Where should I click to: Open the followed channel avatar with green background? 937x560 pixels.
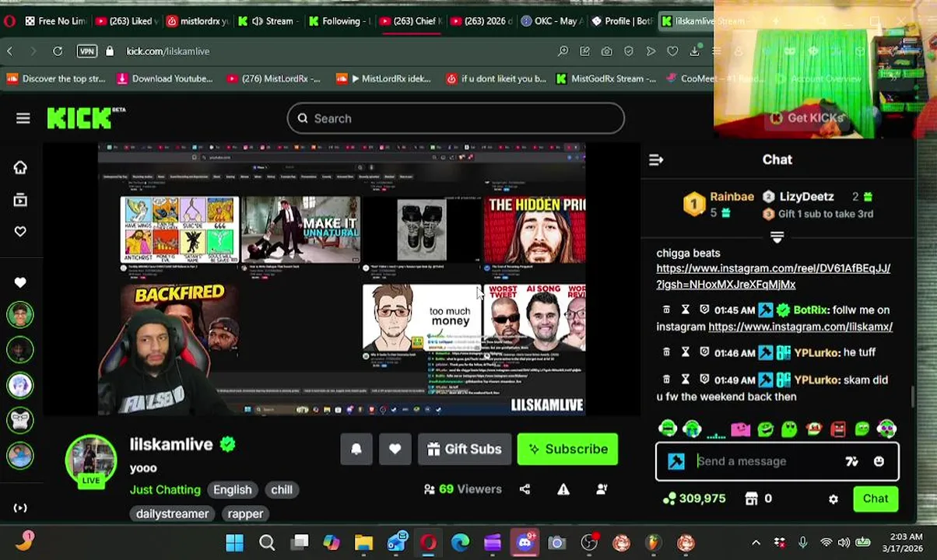click(20, 314)
